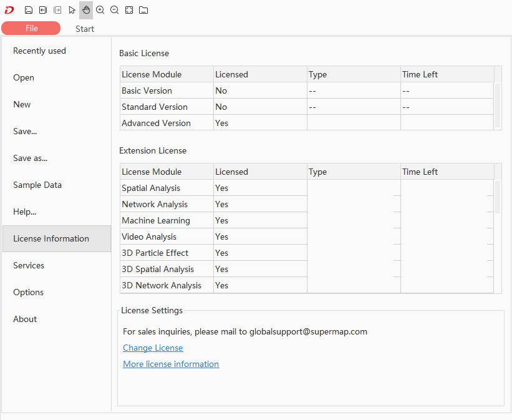Click the Open folder icon in toolbar
512x420 pixels.
143,10
